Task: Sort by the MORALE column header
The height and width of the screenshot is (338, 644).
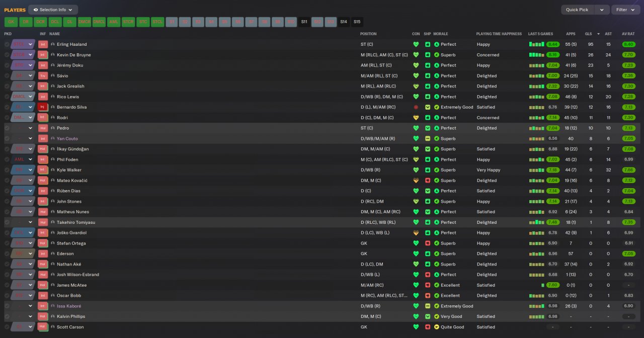Action: (441, 34)
